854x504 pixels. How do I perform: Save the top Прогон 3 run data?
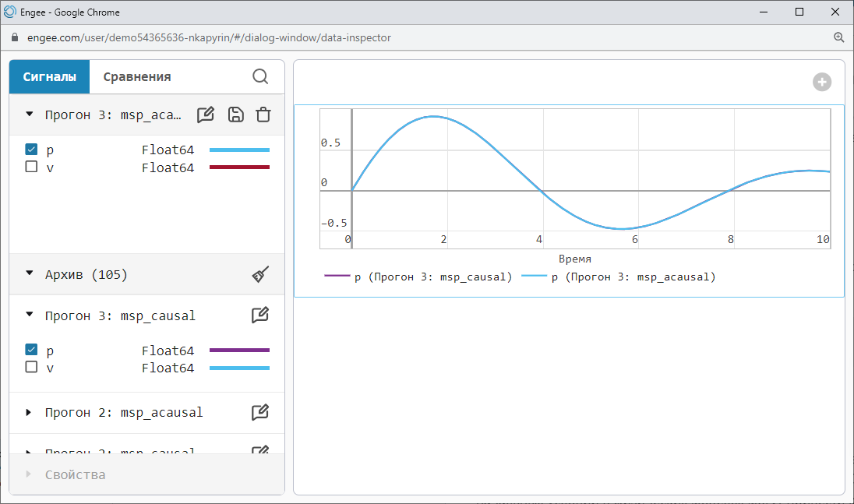pos(235,115)
